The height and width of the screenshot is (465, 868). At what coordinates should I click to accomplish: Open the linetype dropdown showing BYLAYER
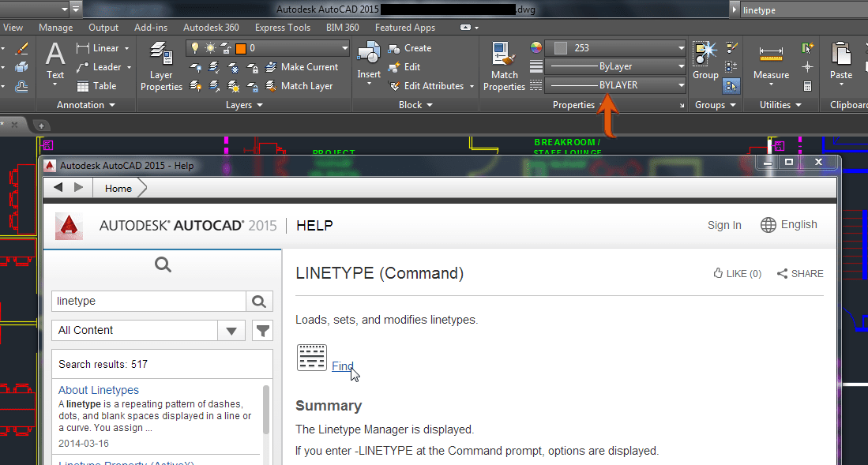(x=615, y=85)
